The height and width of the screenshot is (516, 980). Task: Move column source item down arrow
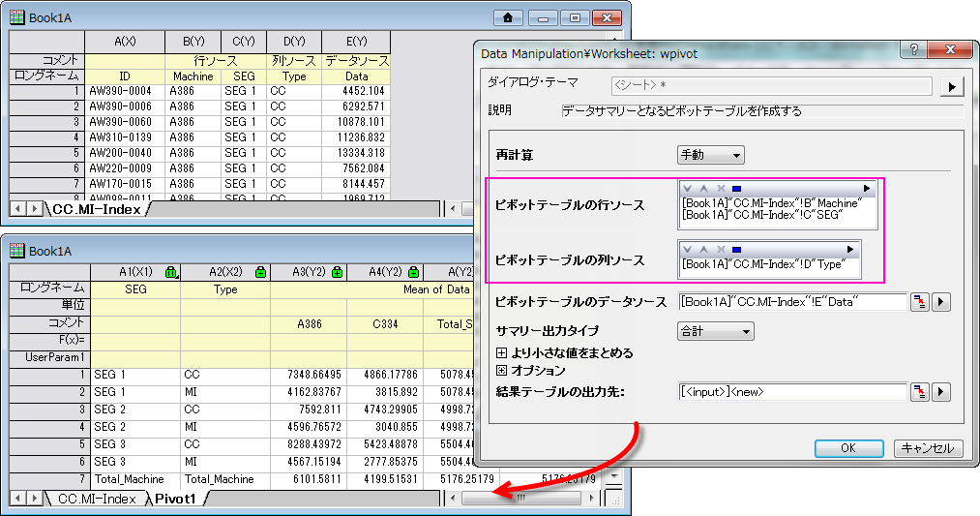(x=688, y=250)
